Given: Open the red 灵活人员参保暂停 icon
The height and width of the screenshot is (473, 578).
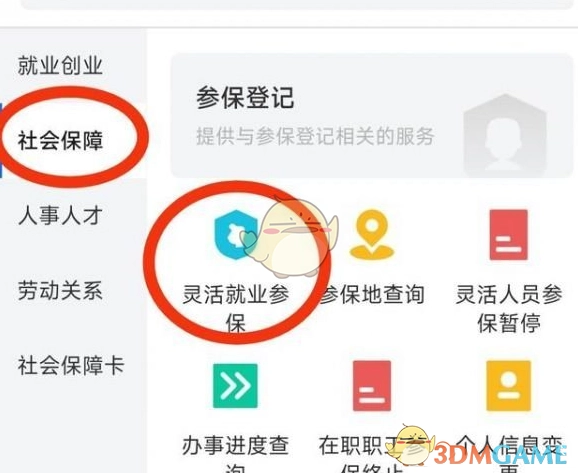Looking at the screenshot, I should click(x=508, y=235).
